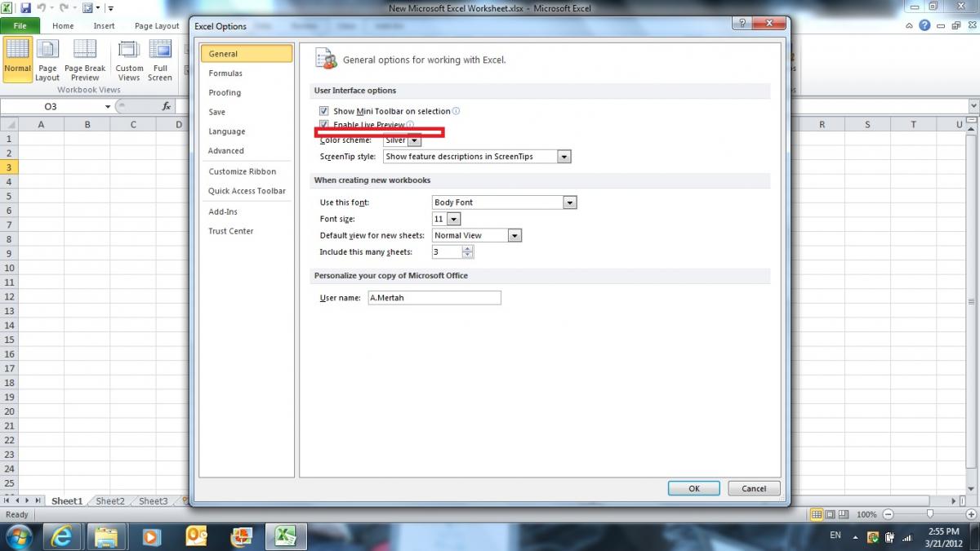Open the Color scheme dropdown

[414, 140]
